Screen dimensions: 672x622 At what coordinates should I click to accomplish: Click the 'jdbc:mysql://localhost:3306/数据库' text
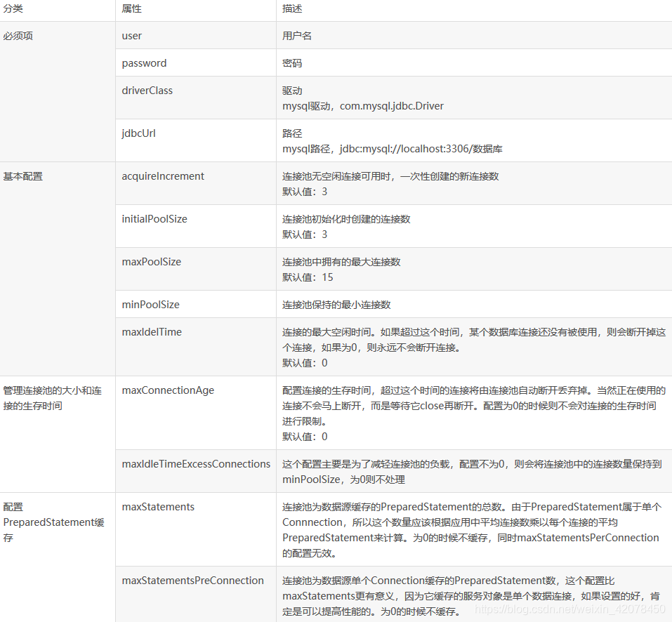point(421,149)
